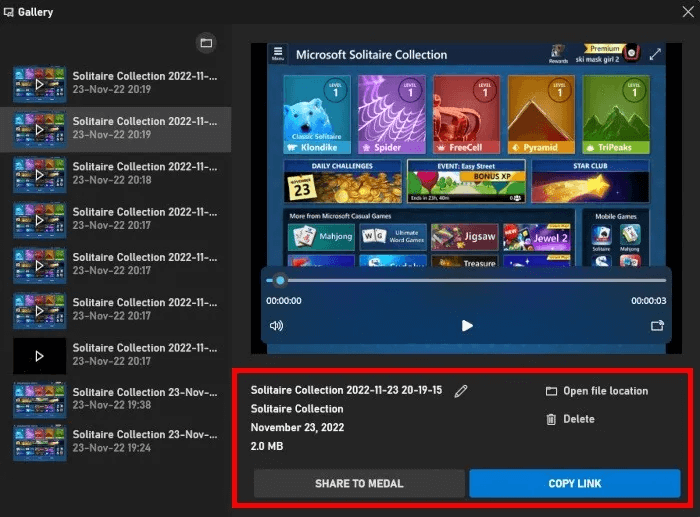Expand the preview with the fullscreen arrows
700x517 pixels.
click(655, 54)
